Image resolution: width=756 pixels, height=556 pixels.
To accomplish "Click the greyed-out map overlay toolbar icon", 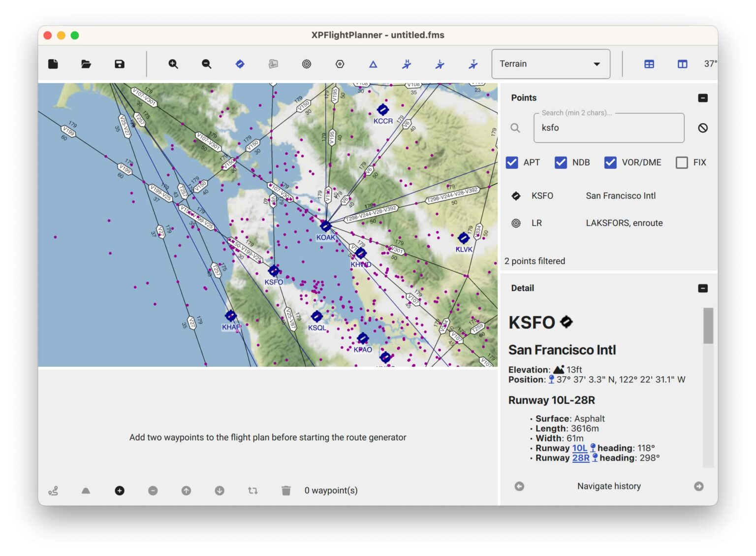I will click(x=273, y=64).
